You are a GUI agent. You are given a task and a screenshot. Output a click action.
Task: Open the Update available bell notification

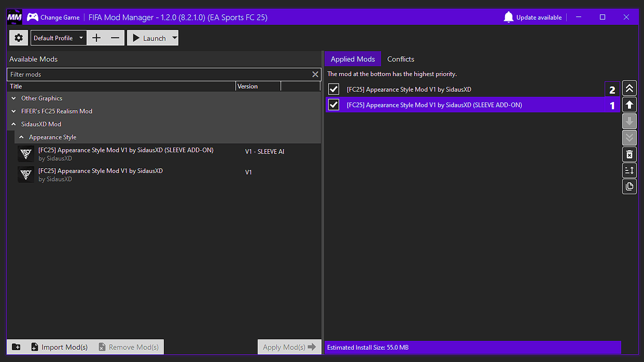click(532, 17)
